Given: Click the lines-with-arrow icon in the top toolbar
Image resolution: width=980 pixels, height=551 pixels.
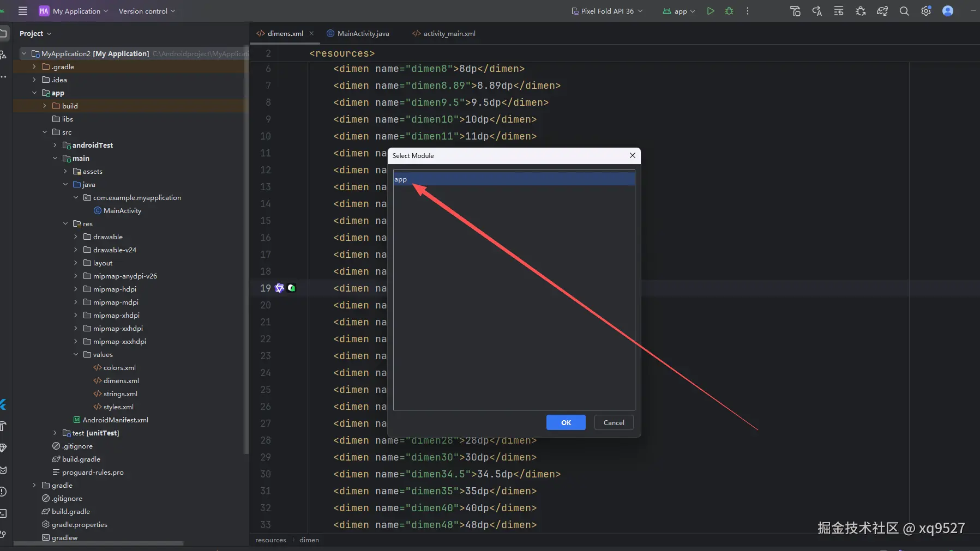Looking at the screenshot, I should [839, 11].
